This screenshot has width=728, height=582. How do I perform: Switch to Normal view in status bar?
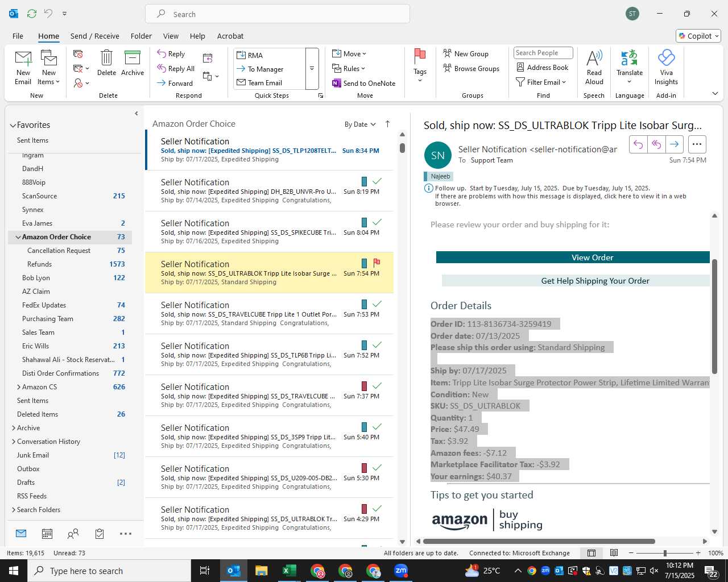pyautogui.click(x=591, y=553)
